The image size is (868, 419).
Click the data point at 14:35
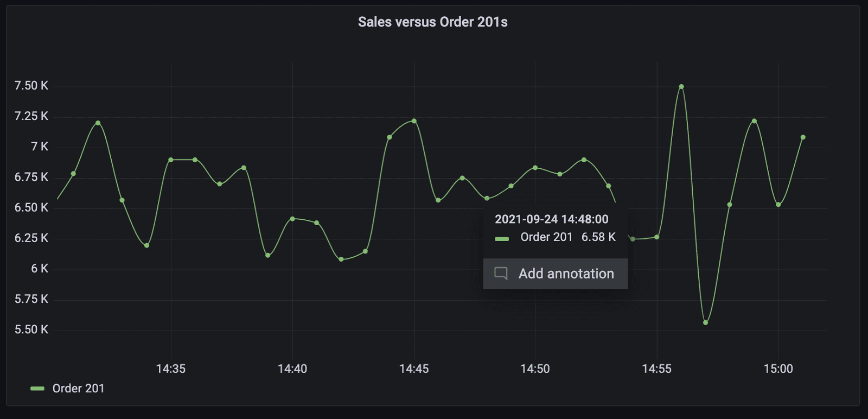pos(171,160)
